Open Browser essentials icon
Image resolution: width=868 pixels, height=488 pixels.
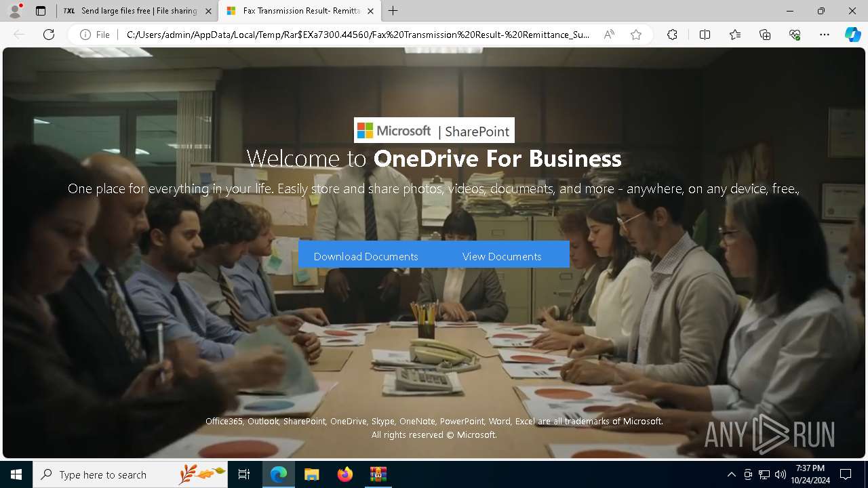795,35
